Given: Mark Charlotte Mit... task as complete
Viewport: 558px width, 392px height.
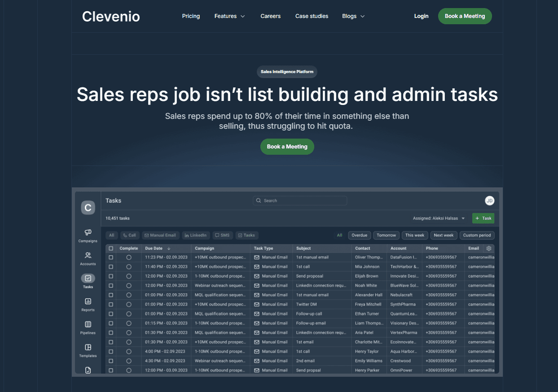Looking at the screenshot, I should 129,342.
